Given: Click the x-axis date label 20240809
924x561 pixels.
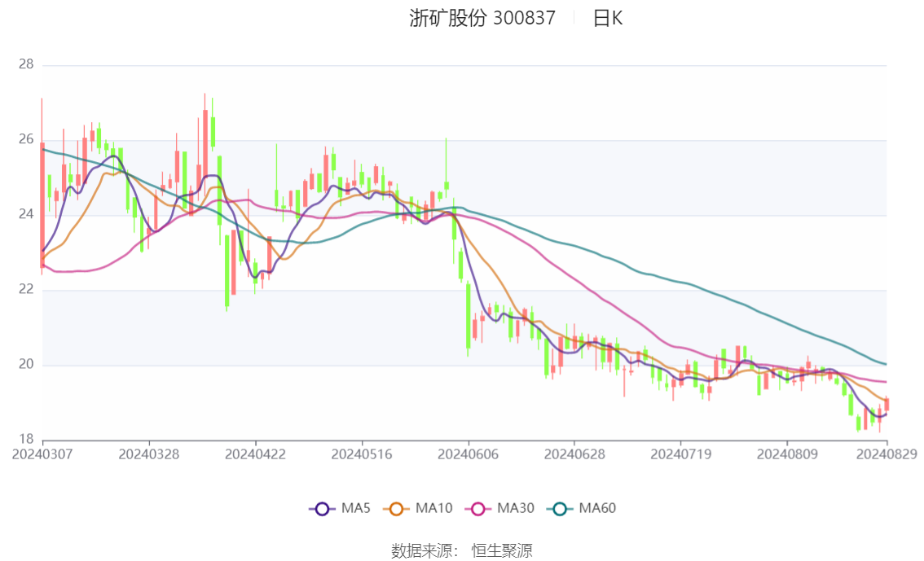Looking at the screenshot, I should click(x=787, y=454).
